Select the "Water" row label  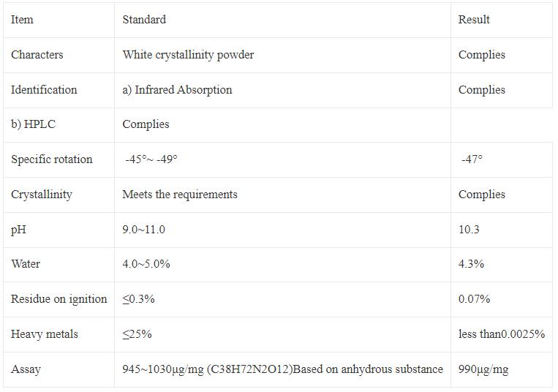26,264
